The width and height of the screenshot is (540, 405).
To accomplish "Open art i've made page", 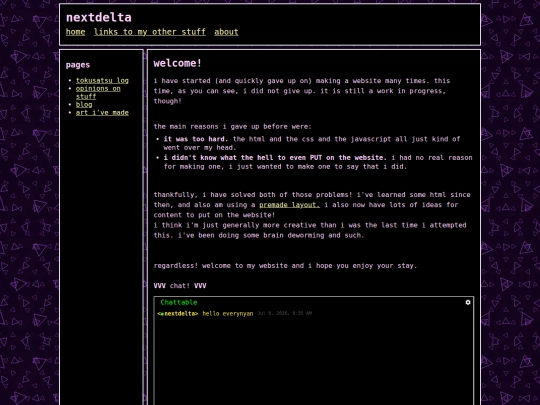I will [x=102, y=113].
